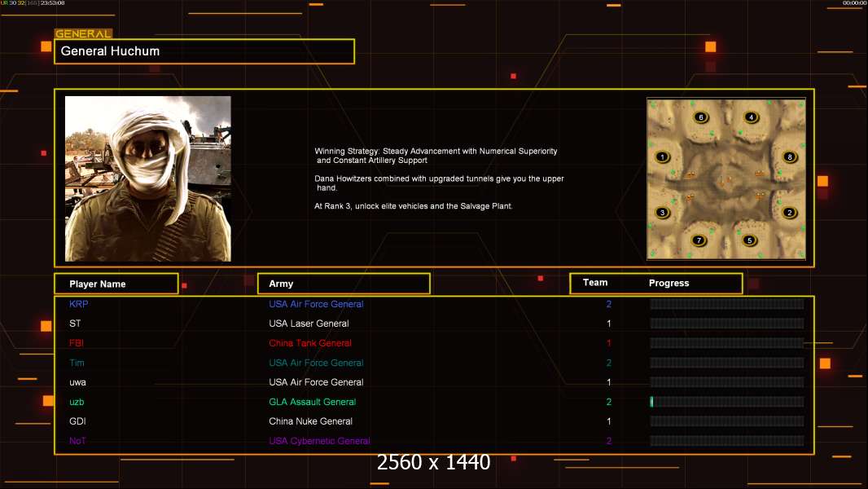
Task: Click the Dana Howitzers tip text
Action: pyautogui.click(x=439, y=183)
